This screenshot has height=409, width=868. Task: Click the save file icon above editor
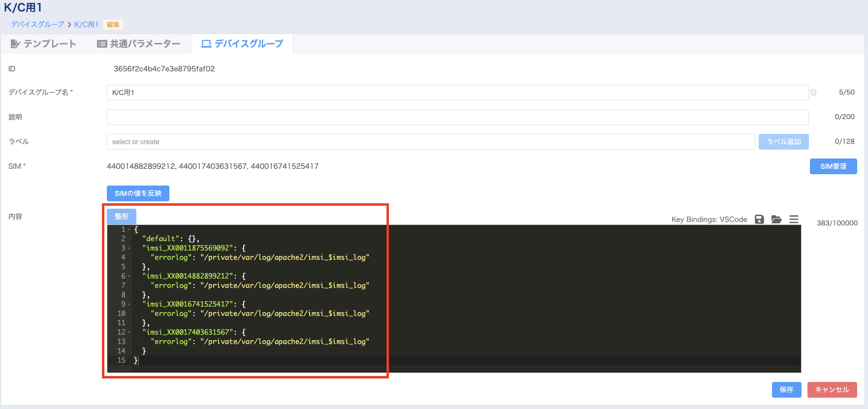tap(759, 220)
